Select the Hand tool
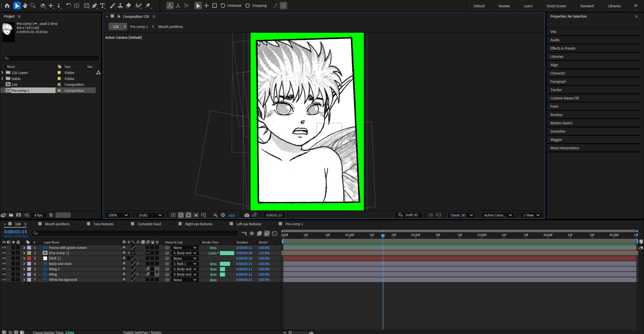 point(25,6)
